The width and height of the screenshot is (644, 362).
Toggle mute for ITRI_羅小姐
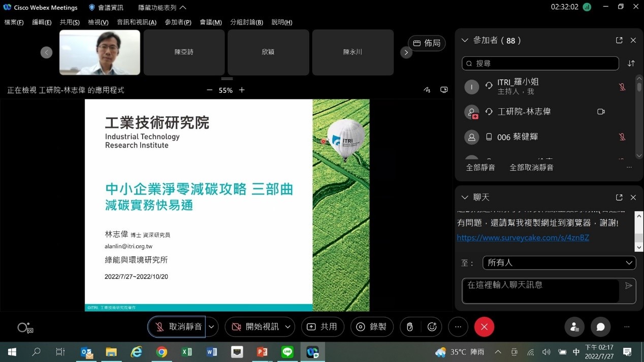click(622, 87)
